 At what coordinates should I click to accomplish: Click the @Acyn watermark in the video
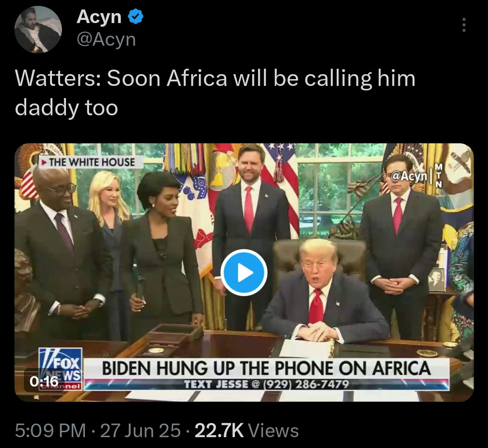(408, 176)
